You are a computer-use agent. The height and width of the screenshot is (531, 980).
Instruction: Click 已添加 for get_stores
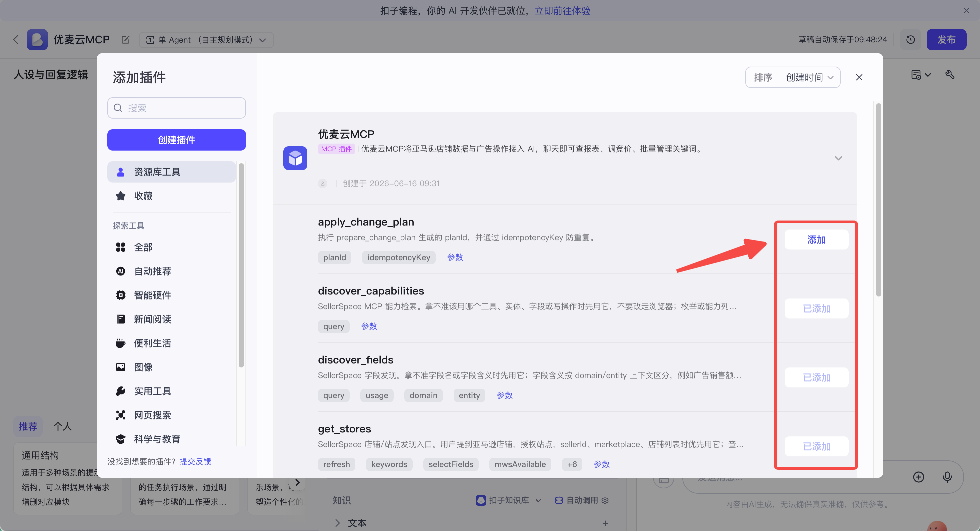tap(816, 447)
